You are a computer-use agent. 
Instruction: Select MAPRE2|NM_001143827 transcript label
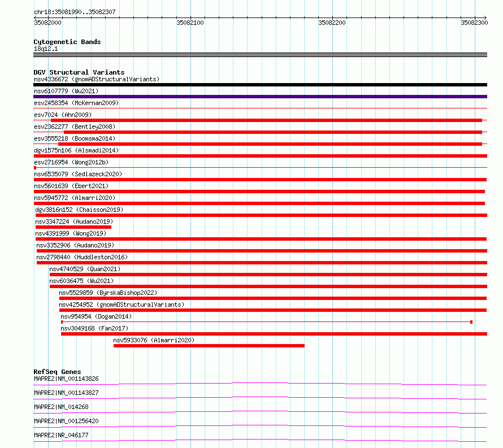pos(66,393)
